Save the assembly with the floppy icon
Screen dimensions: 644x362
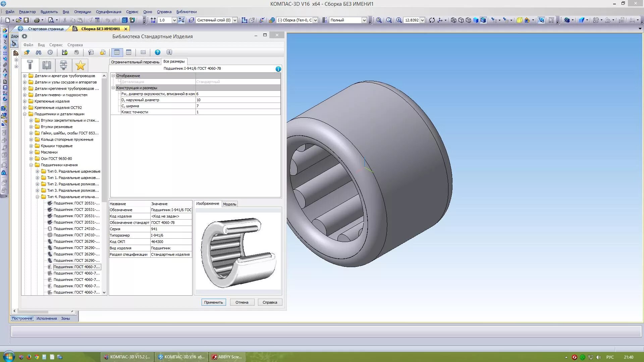click(26, 20)
